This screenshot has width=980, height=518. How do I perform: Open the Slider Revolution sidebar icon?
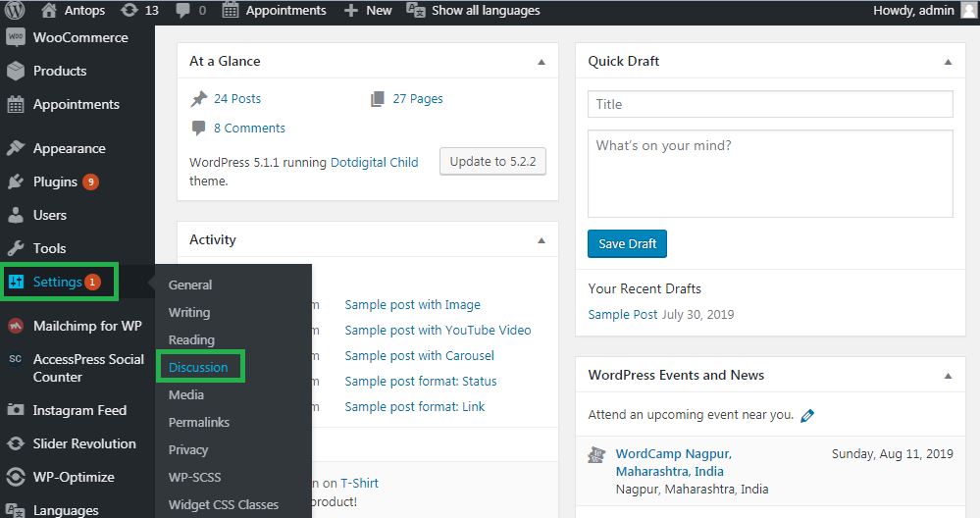[16, 443]
